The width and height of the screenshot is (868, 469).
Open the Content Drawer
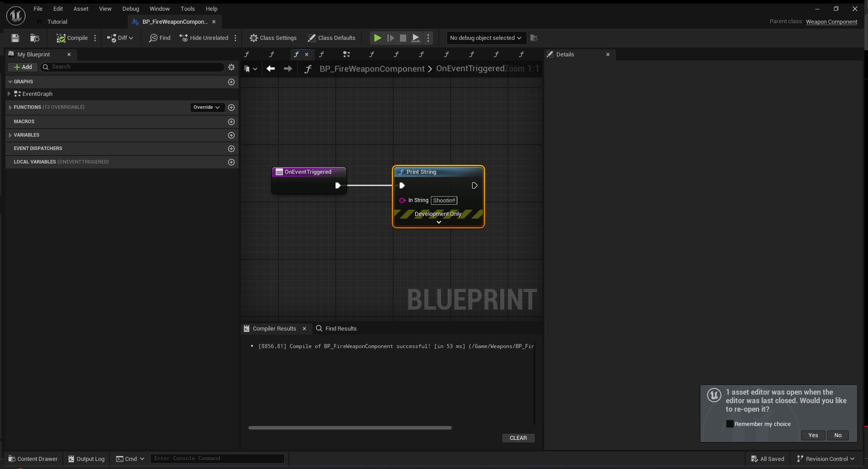[33, 459]
